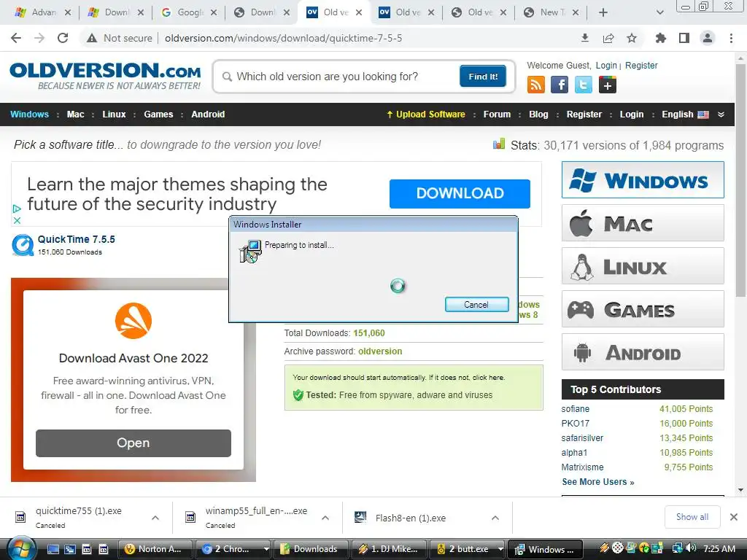Image resolution: width=747 pixels, height=560 pixels.
Task: Open the Chrome downloads icon in toolbar
Action: (x=585, y=38)
